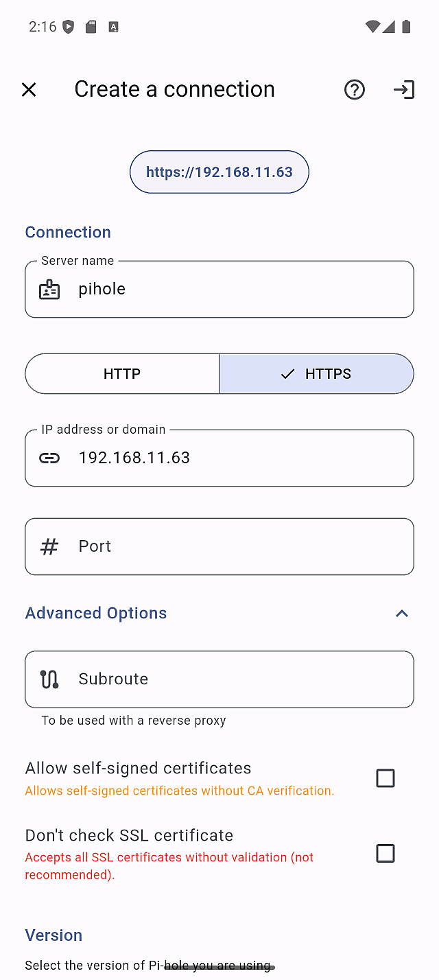This screenshot has width=439, height=980.
Task: Select the HTTP protocol option
Action: point(122,374)
